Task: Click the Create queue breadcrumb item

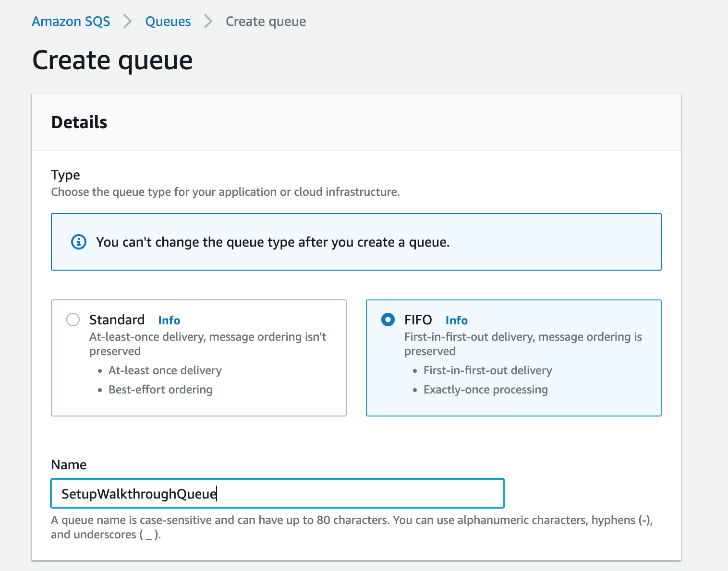Action: click(266, 22)
